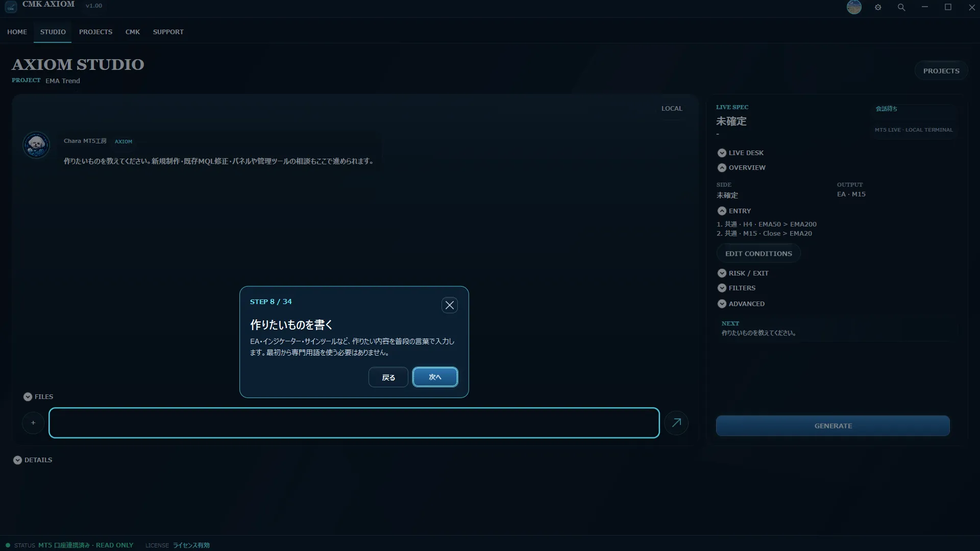Switch to the PROJECTS tab
The image size is (980, 551).
95,32
